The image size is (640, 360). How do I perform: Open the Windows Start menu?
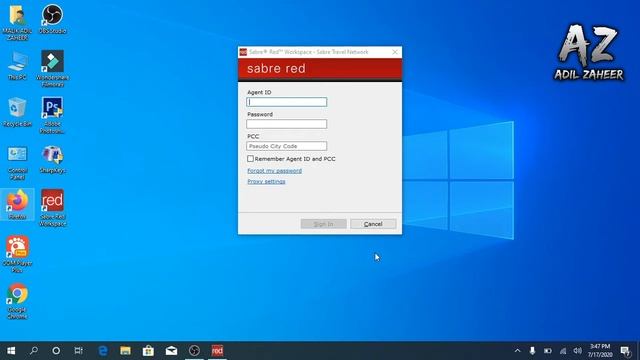click(x=11, y=351)
